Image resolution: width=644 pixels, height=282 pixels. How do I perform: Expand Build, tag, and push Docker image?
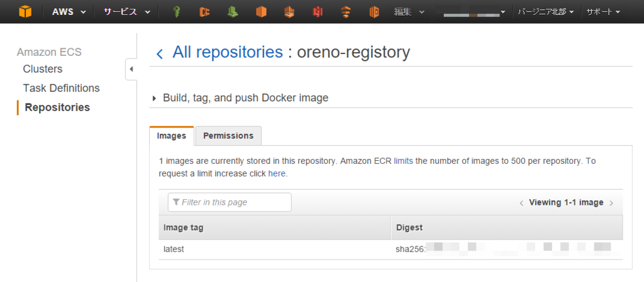pos(240,98)
